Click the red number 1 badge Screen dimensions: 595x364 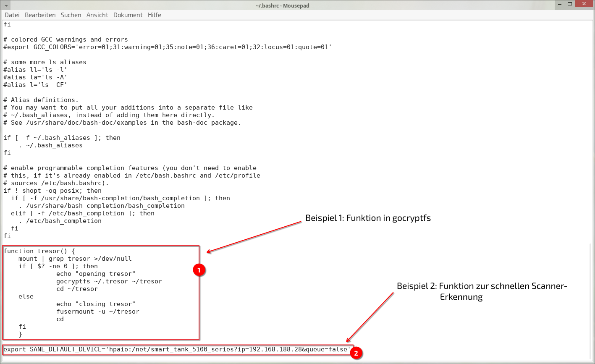[x=199, y=270]
